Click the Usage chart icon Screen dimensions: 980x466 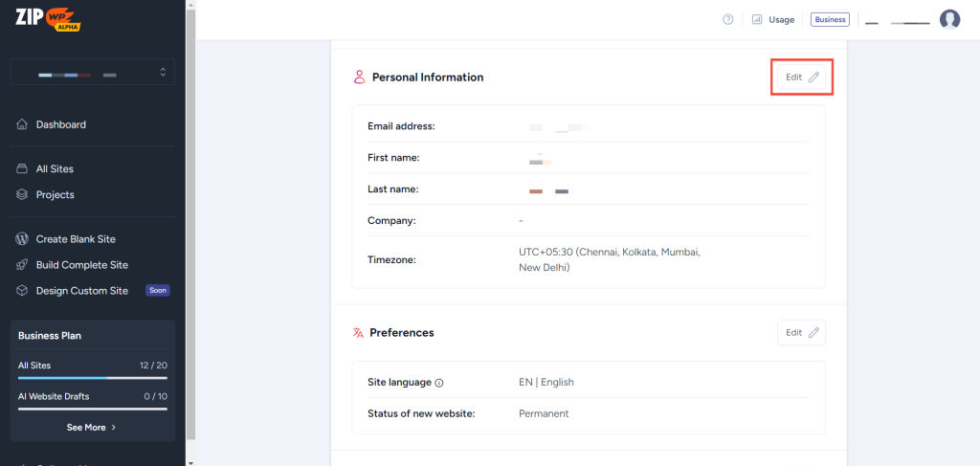tap(756, 19)
